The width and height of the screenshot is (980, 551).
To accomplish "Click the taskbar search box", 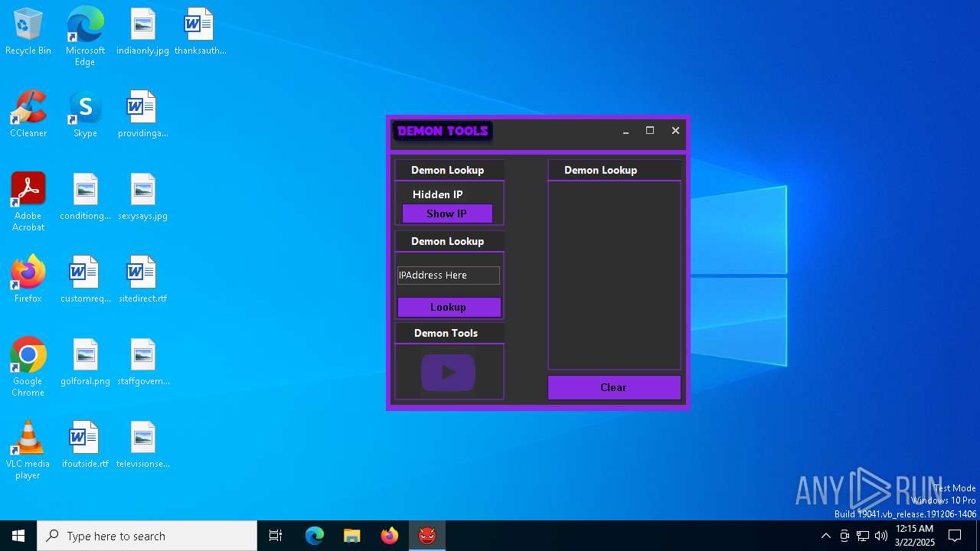I will pos(147,536).
